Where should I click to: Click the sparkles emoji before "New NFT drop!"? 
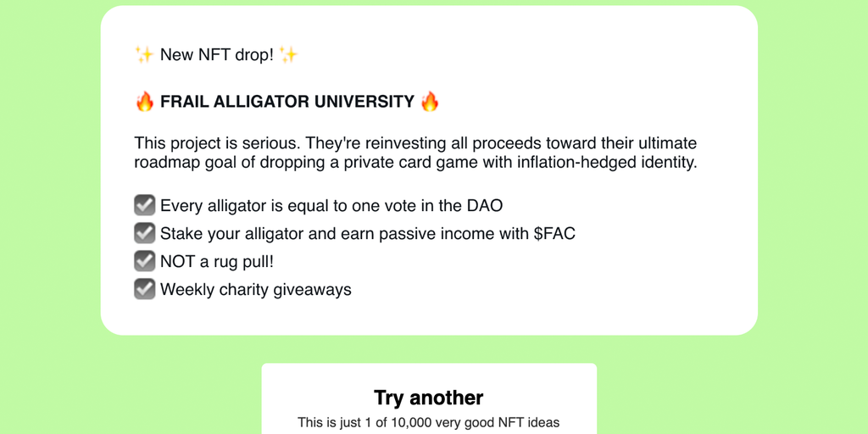[144, 55]
